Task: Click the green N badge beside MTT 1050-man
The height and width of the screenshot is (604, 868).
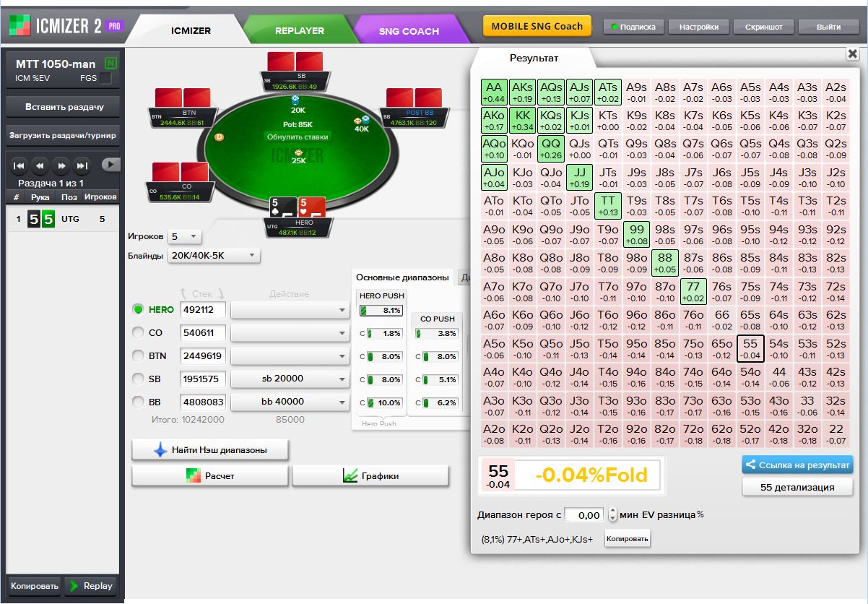Action: (x=110, y=64)
